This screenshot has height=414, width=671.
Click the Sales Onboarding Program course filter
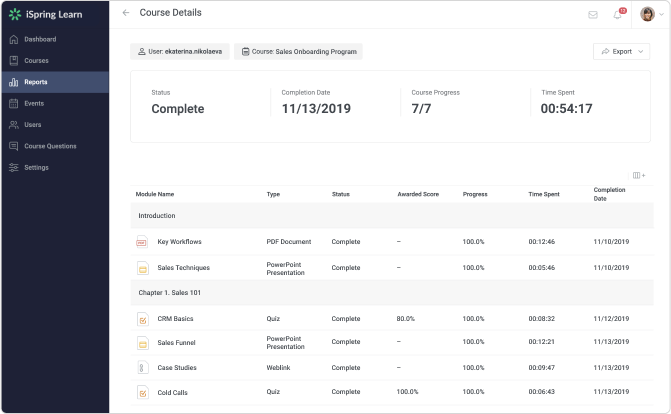tap(298, 51)
